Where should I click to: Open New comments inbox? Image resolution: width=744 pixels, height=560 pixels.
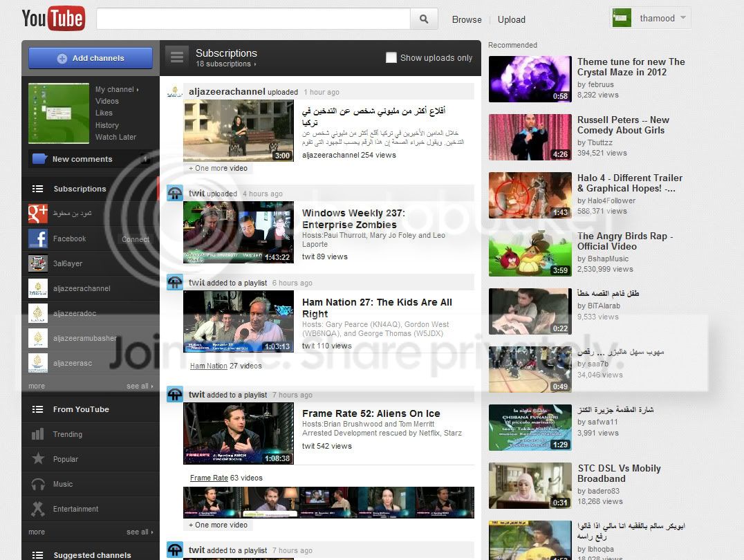[90, 159]
